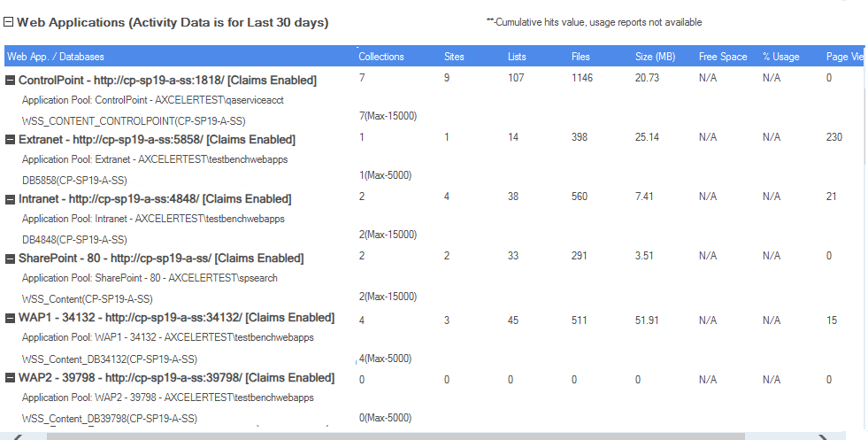Image resolution: width=868 pixels, height=440 pixels.
Task: Click the Files column header
Action: click(x=580, y=57)
